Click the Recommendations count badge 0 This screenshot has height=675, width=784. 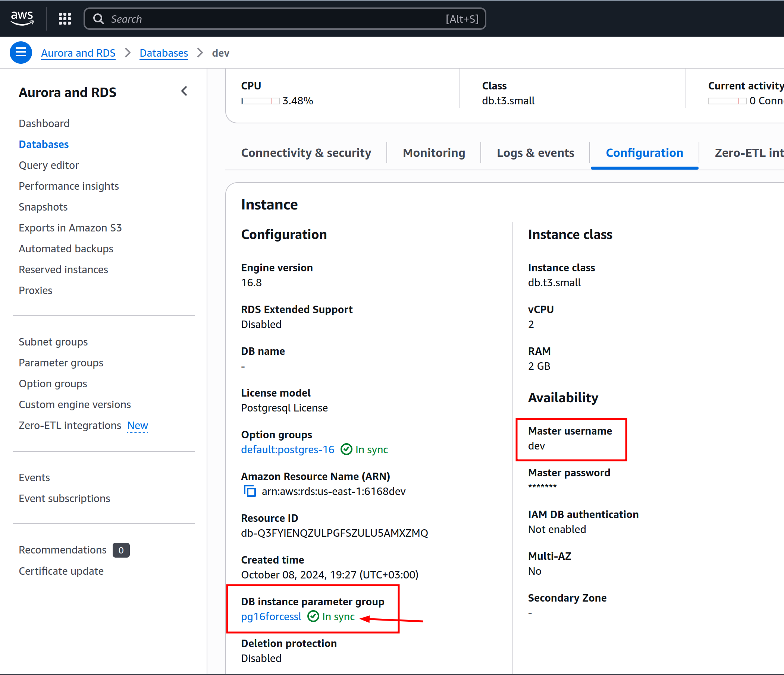(x=121, y=550)
